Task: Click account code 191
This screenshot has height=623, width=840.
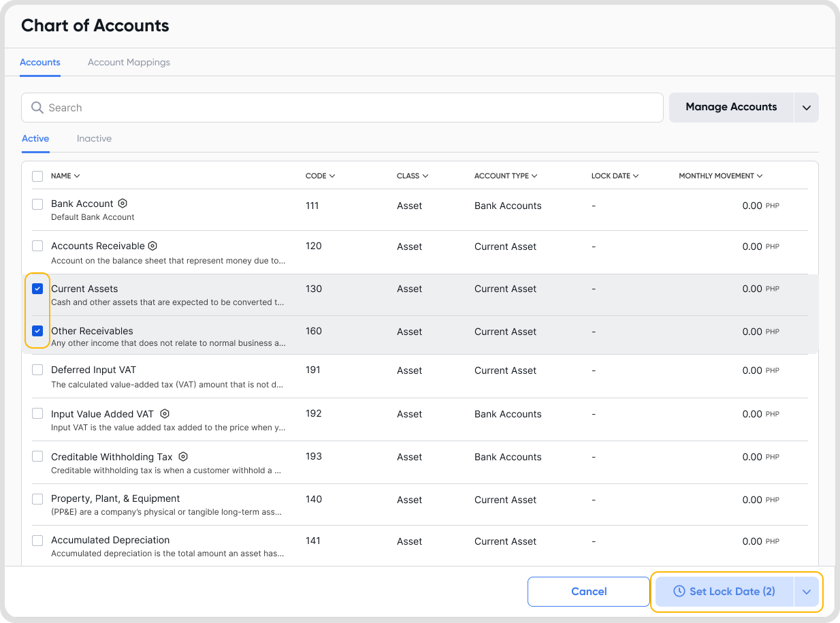Action: tap(313, 370)
